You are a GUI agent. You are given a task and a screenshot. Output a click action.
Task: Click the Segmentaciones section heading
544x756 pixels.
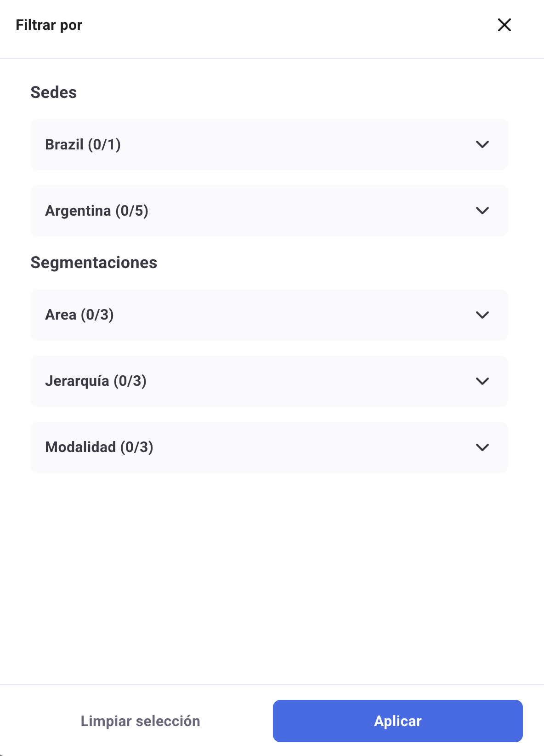pyautogui.click(x=94, y=263)
